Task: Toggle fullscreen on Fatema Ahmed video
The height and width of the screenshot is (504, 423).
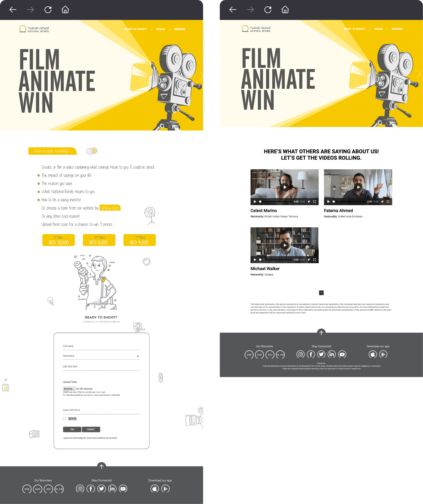Action: click(388, 202)
